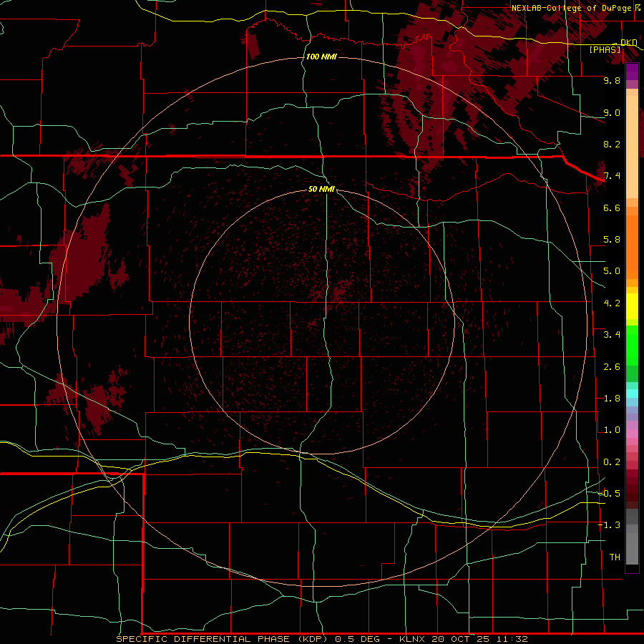Click the 9.8 value on the color scale
The width and height of the screenshot is (644, 644).
612,80
